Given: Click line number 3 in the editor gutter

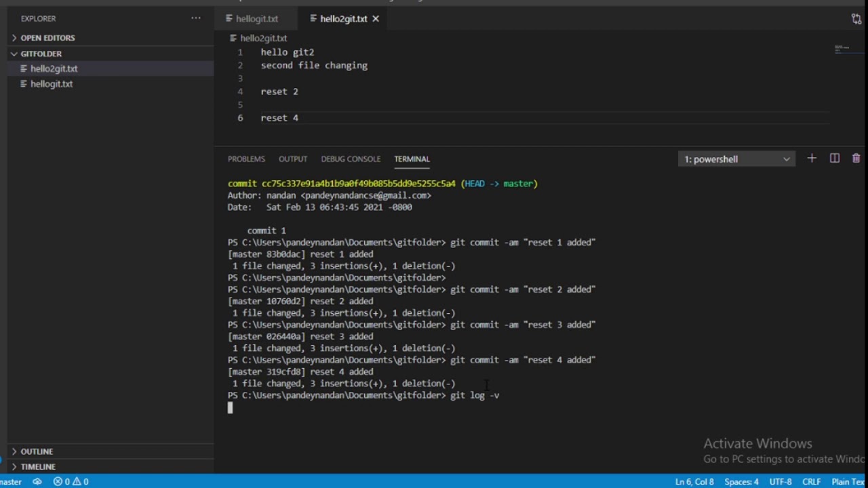Looking at the screenshot, I should pos(240,79).
